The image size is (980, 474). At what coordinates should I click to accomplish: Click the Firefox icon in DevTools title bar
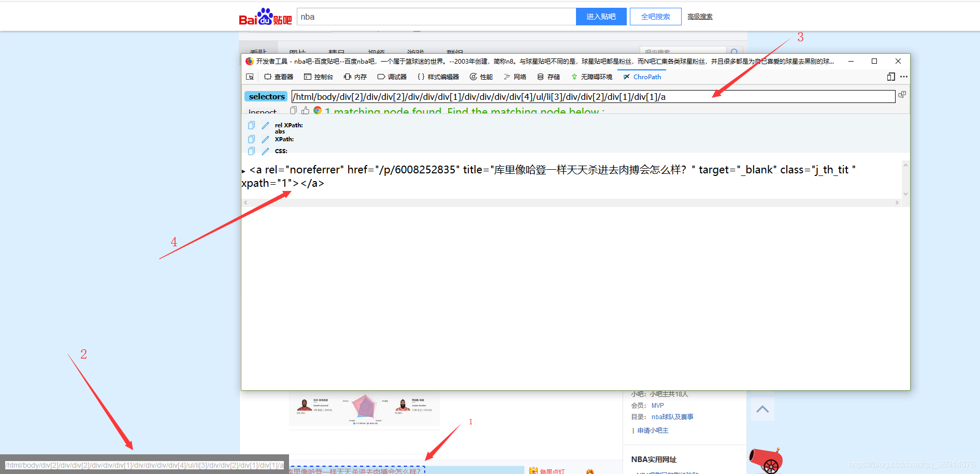click(x=249, y=61)
